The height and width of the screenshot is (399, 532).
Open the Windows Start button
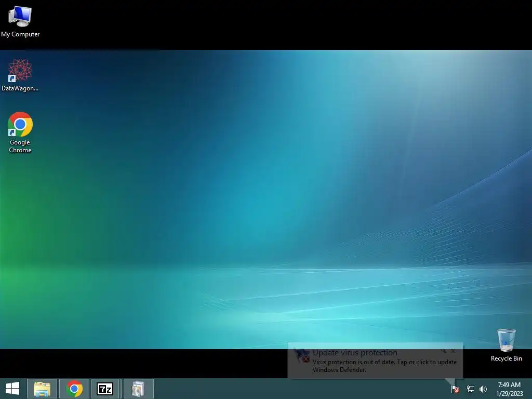point(12,389)
